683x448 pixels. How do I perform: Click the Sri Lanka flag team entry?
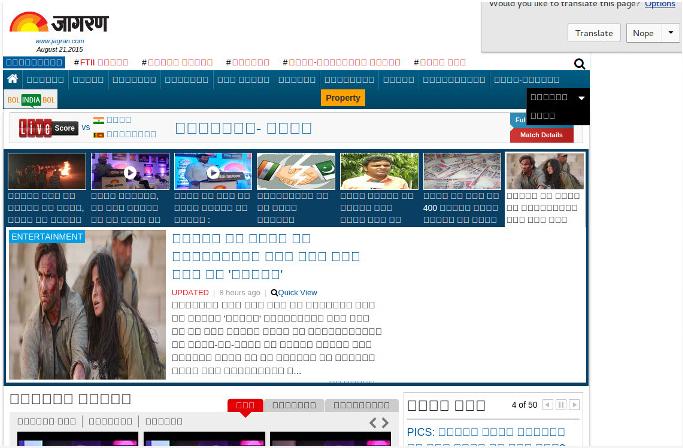click(x=125, y=134)
